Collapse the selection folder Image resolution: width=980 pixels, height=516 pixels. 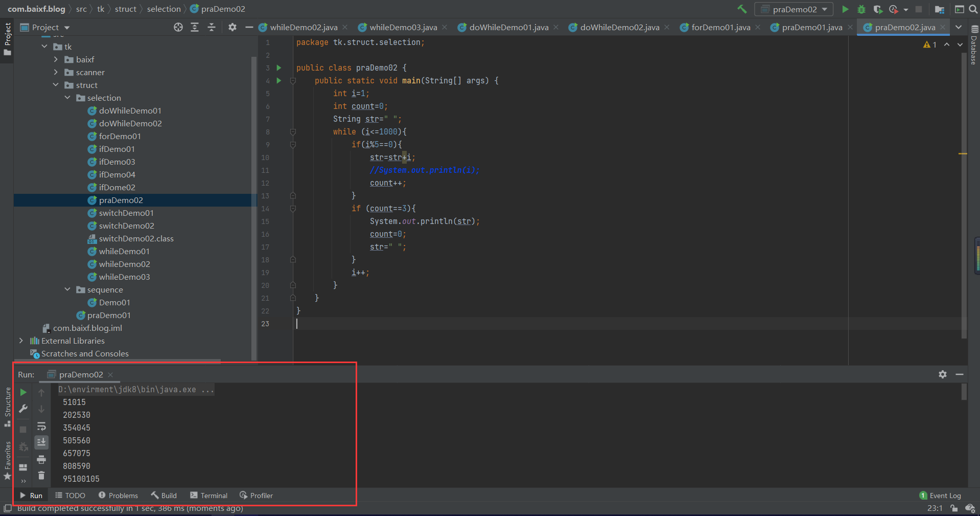coord(67,98)
